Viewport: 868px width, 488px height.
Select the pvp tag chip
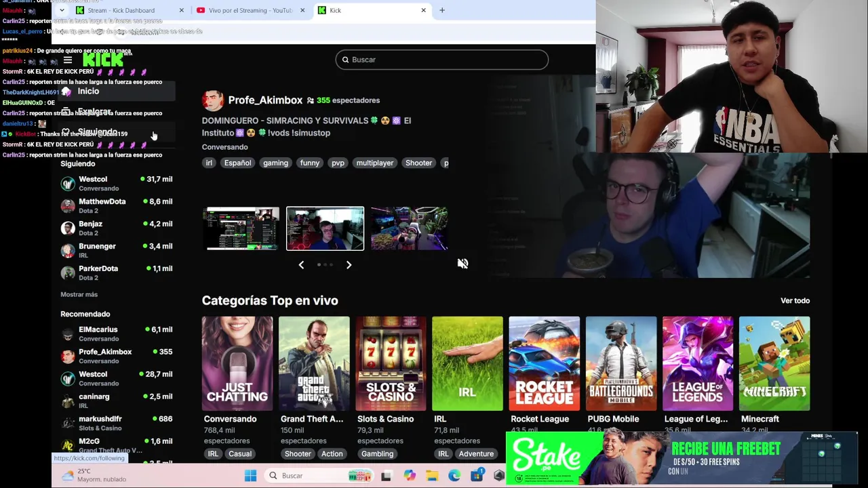point(338,163)
